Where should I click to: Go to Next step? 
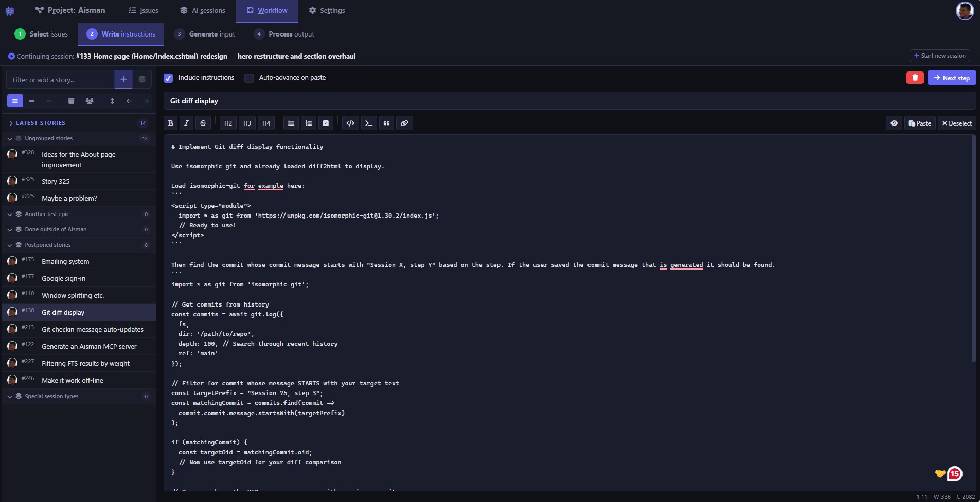pyautogui.click(x=952, y=78)
